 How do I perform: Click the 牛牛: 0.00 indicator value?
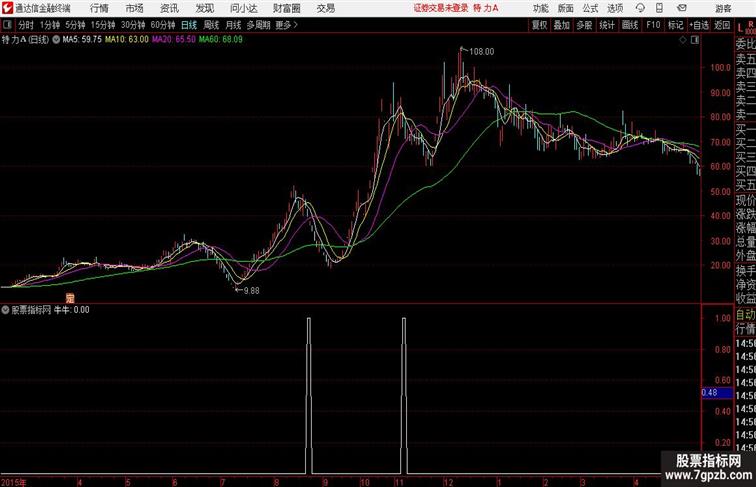[72, 310]
